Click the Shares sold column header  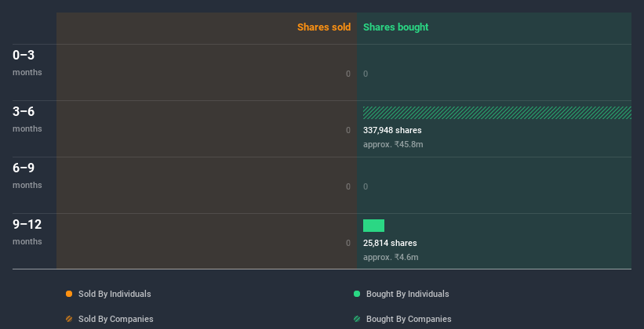324,27
